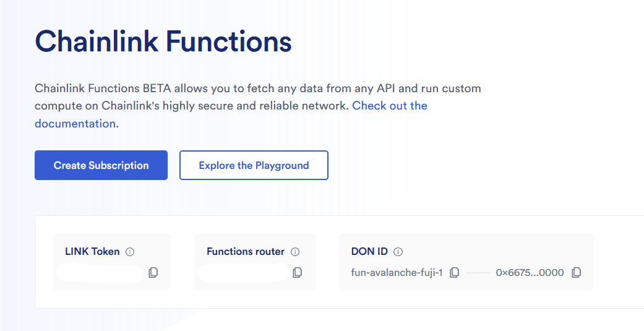Click the info icon beside LINK Token

click(x=130, y=252)
